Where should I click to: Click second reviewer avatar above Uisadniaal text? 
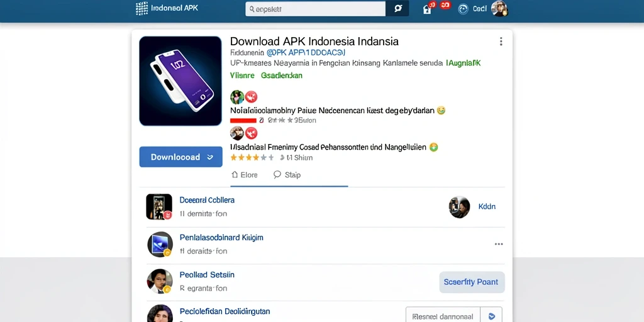237,133
